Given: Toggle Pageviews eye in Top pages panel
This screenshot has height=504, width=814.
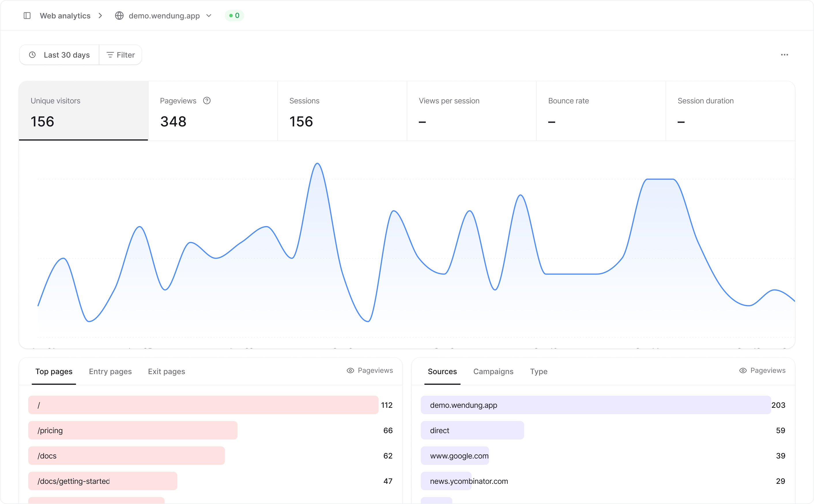Looking at the screenshot, I should 370,370.
